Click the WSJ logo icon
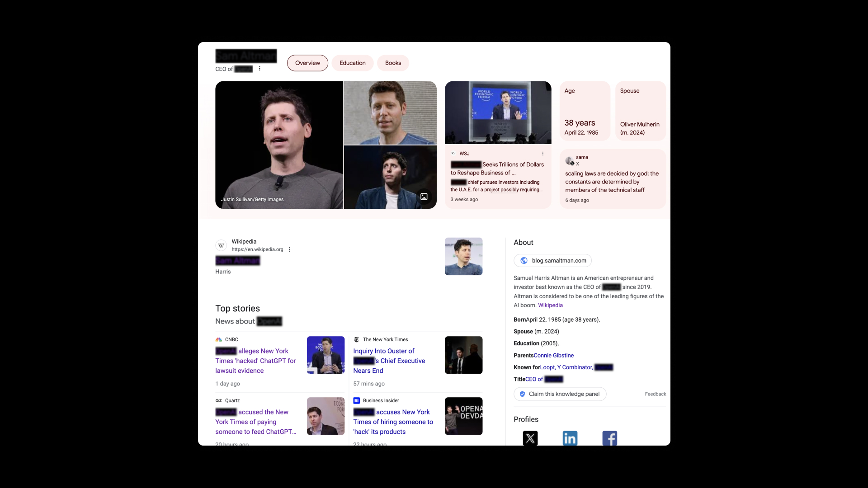The image size is (868, 488). point(453,154)
